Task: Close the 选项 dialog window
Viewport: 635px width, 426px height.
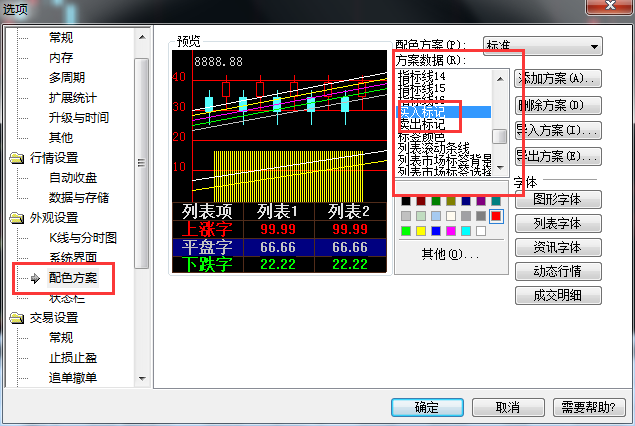Action: click(x=610, y=6)
